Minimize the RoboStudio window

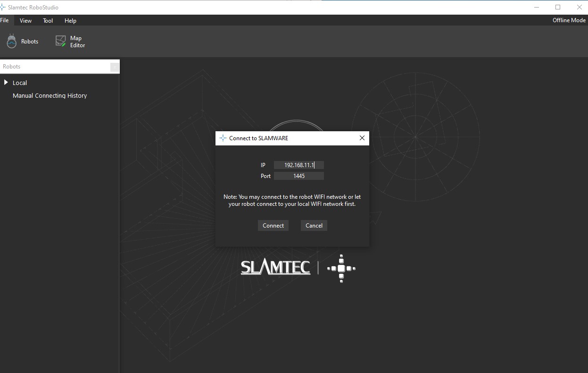click(x=537, y=7)
